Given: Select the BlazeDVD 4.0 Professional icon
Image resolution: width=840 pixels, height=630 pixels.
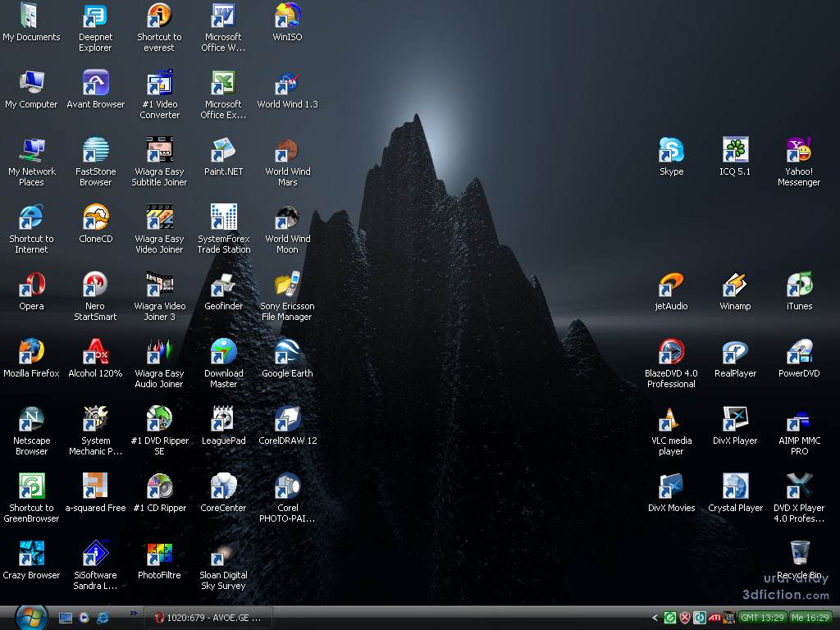Looking at the screenshot, I should pyautogui.click(x=671, y=351).
